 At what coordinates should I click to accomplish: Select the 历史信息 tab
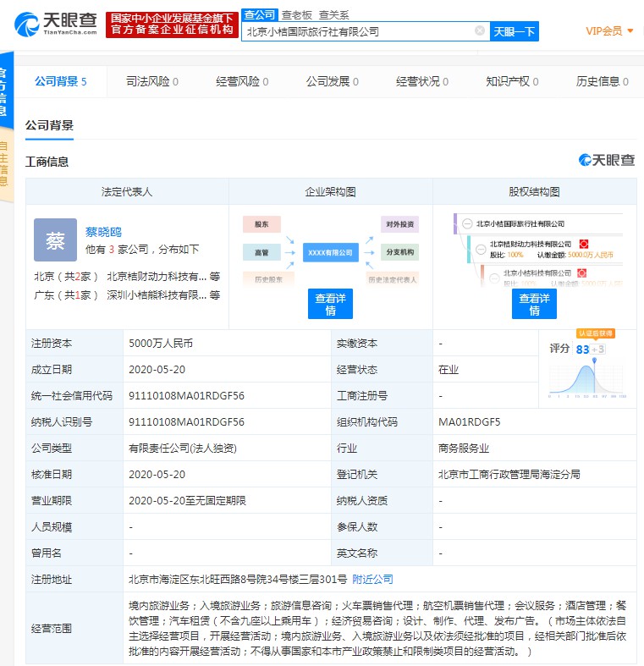click(603, 81)
